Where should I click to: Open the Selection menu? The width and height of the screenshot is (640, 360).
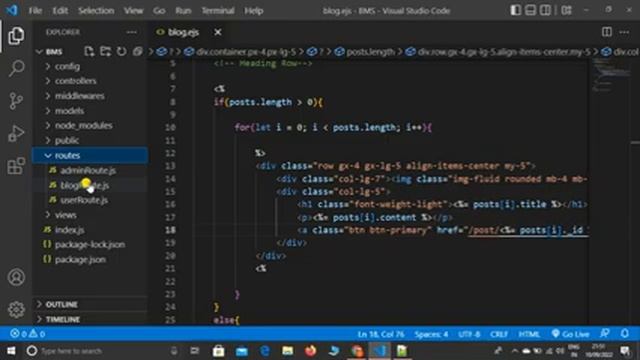click(x=96, y=11)
